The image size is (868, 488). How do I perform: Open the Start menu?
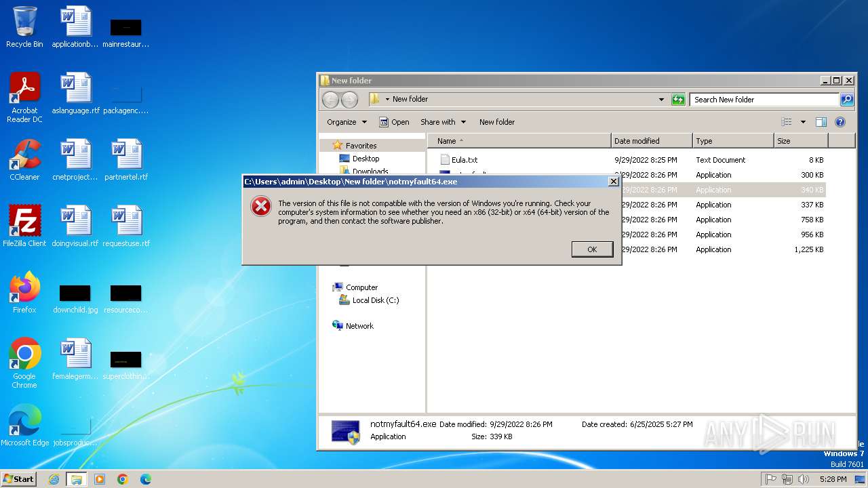(19, 479)
